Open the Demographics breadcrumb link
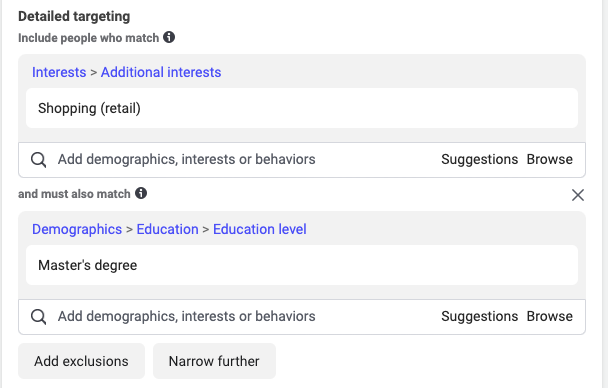 pos(77,229)
